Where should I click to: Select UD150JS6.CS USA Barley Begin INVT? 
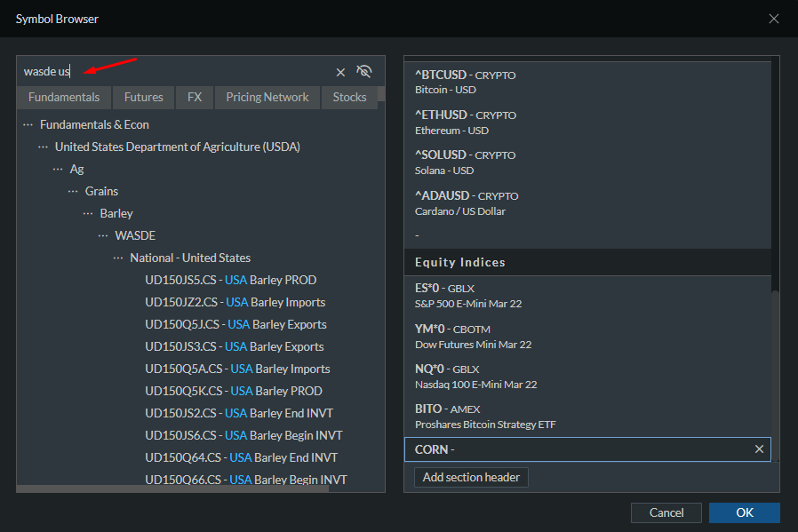click(x=243, y=435)
